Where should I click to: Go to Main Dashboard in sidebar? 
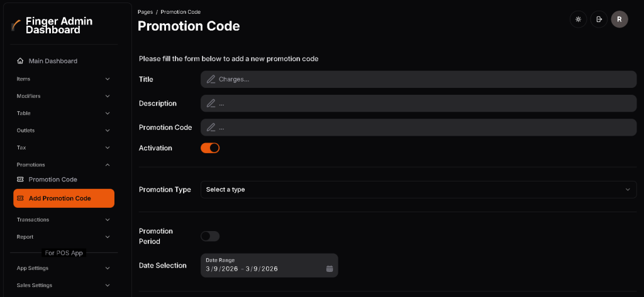click(53, 61)
